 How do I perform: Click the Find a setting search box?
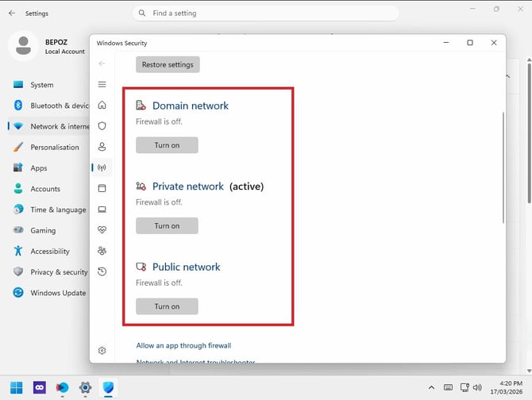tap(266, 13)
